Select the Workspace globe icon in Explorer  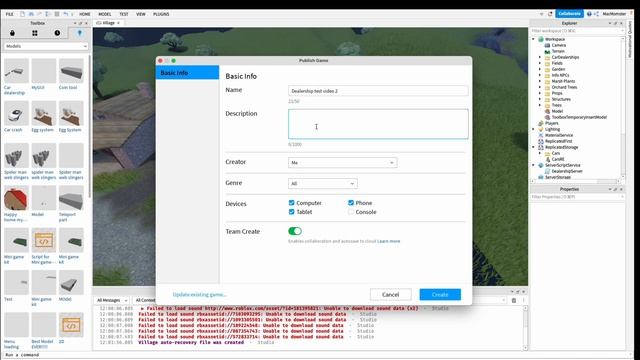541,39
